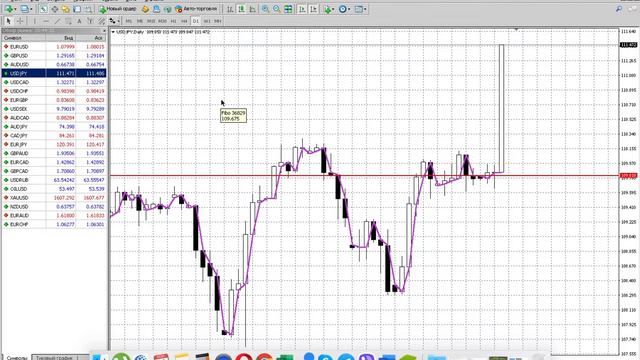This screenshot has height=360, width=640.
Task: Toggle the Market Watch window icon
Action: [43, 9]
